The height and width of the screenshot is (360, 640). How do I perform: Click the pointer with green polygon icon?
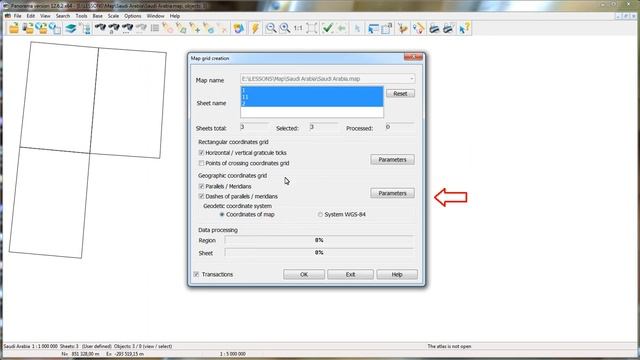click(181, 28)
